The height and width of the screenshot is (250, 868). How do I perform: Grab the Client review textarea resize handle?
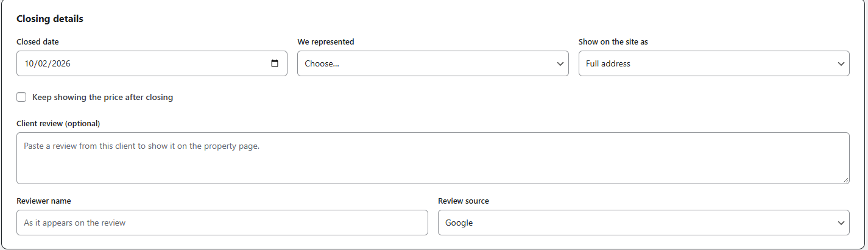point(845,180)
